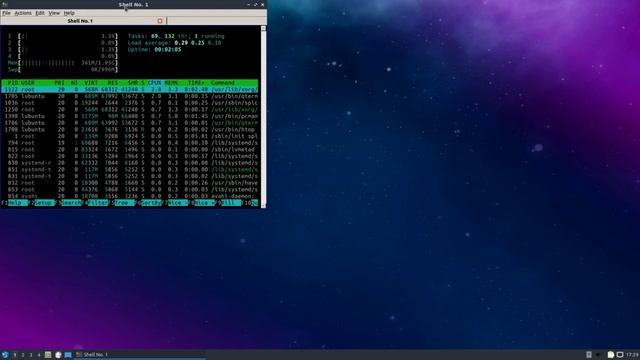Click the F8 Nice + button in htop

[202, 203]
